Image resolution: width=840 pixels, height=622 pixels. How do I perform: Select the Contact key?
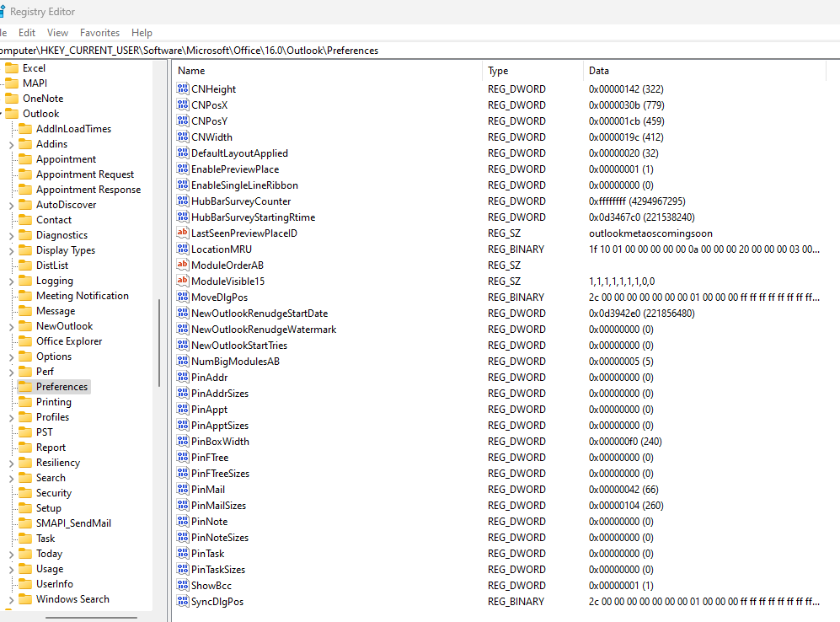[54, 220]
